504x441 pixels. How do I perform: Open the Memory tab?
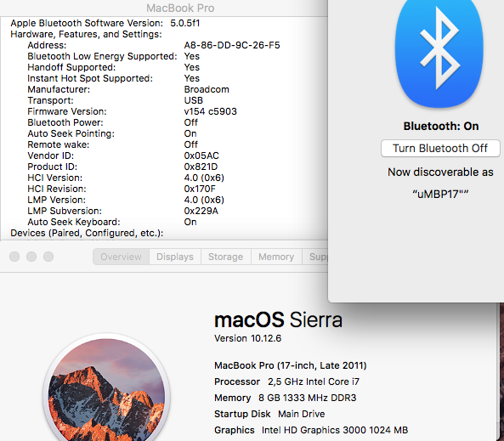[x=276, y=257]
